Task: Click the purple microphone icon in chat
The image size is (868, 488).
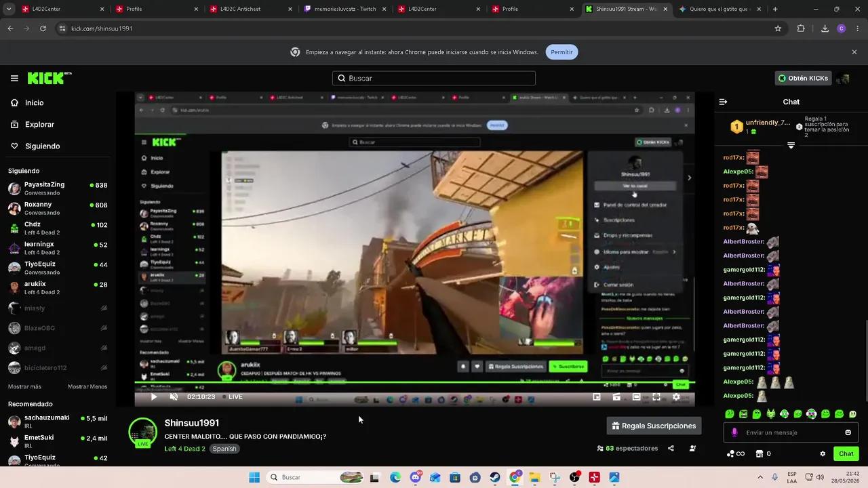Action: tap(734, 432)
